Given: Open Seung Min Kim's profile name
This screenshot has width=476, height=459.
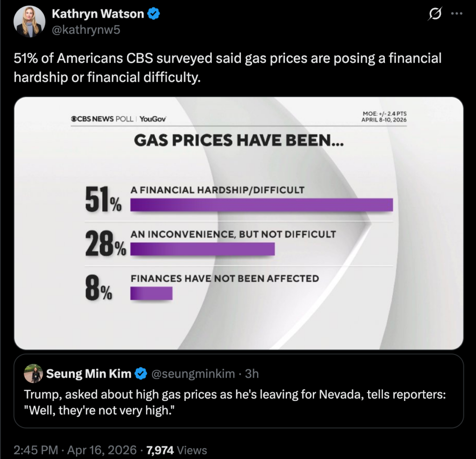Looking at the screenshot, I should pos(89,374).
